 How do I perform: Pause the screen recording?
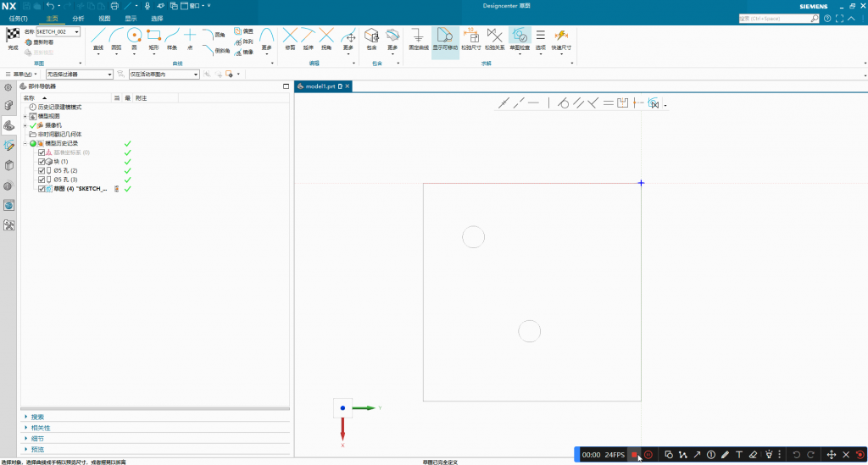click(648, 455)
